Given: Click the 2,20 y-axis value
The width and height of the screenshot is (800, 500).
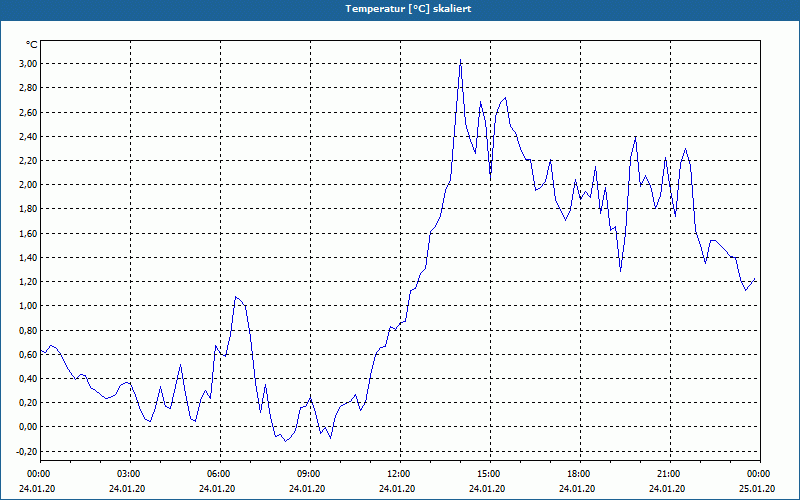Looking at the screenshot, I should point(29,161).
